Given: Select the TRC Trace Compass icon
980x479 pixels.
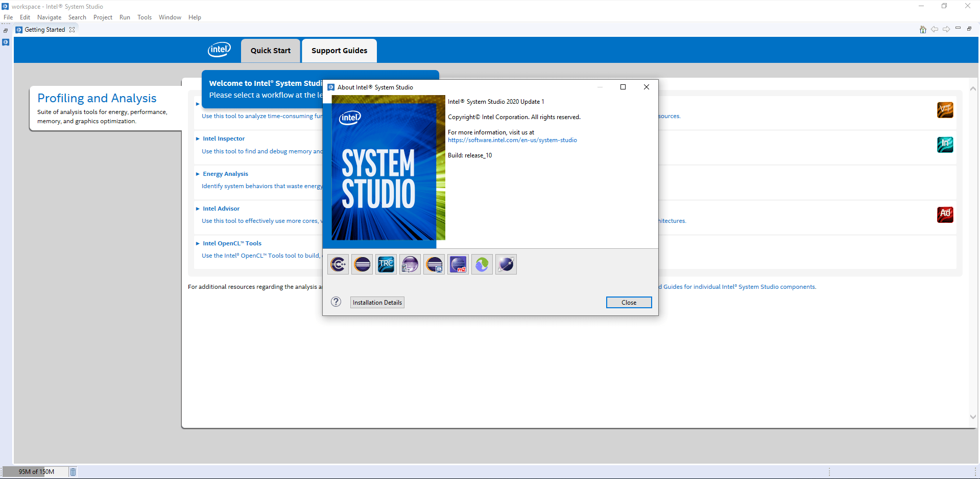Looking at the screenshot, I should coord(386,264).
